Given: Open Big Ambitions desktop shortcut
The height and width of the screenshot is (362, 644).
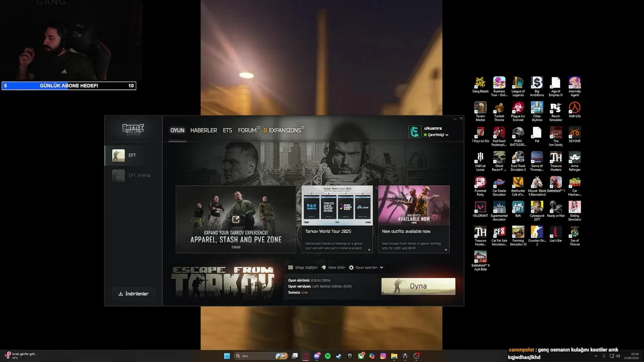Looking at the screenshot, I should pos(537,86).
